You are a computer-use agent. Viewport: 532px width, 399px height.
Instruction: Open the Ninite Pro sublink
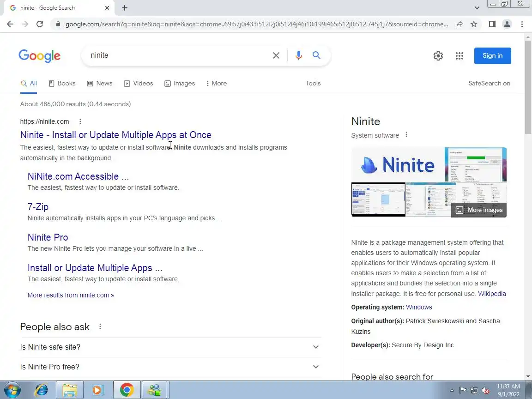[48, 237]
